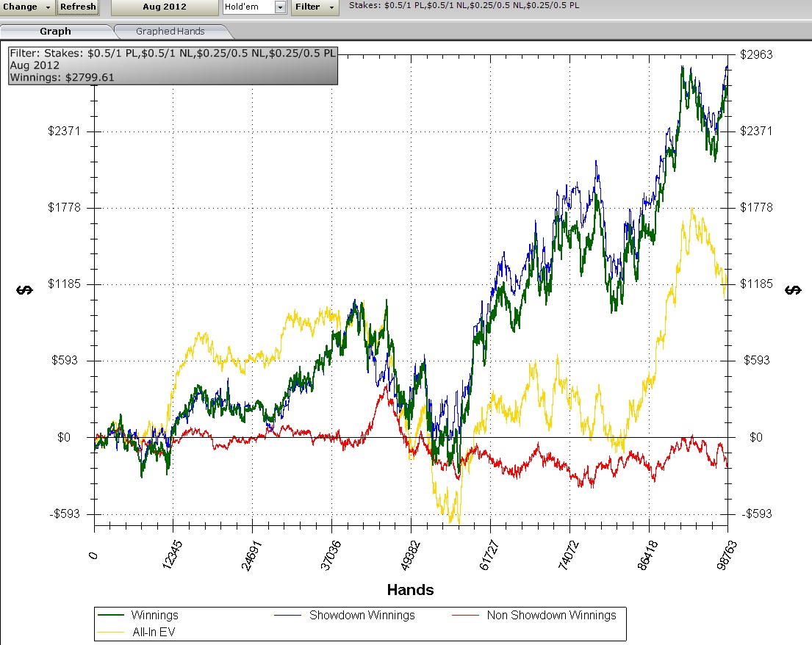Select the Non Showdown Winnings legend label
Screen dimensions: 812x645
tap(551, 616)
